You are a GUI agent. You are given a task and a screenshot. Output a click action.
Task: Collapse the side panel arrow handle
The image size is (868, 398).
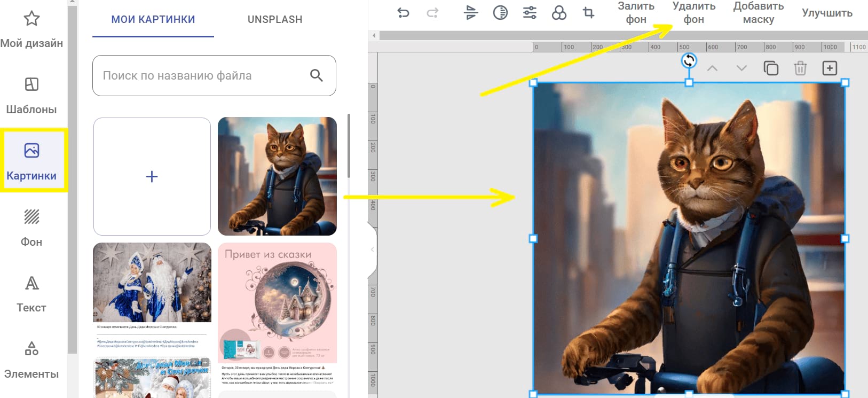(x=373, y=249)
